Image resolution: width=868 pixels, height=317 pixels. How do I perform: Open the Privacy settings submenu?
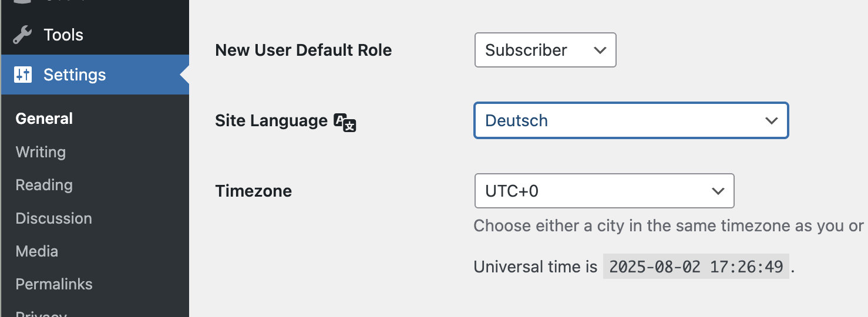click(41, 313)
